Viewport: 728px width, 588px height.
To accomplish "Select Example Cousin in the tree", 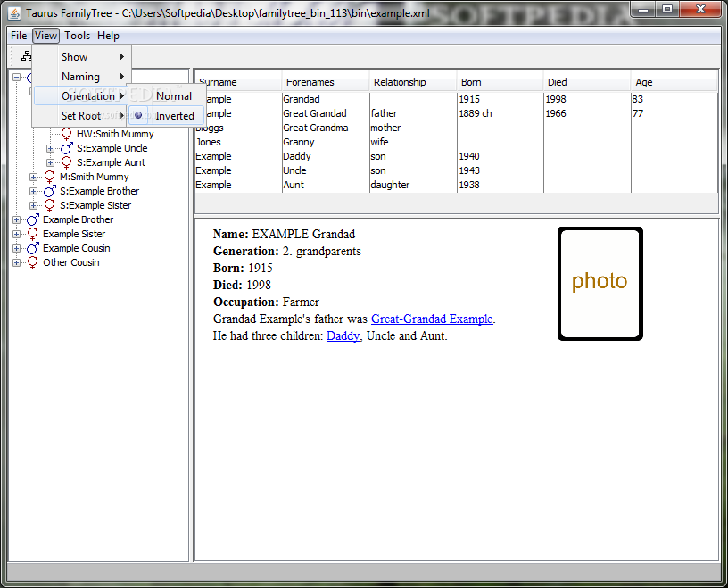I will 76,248.
